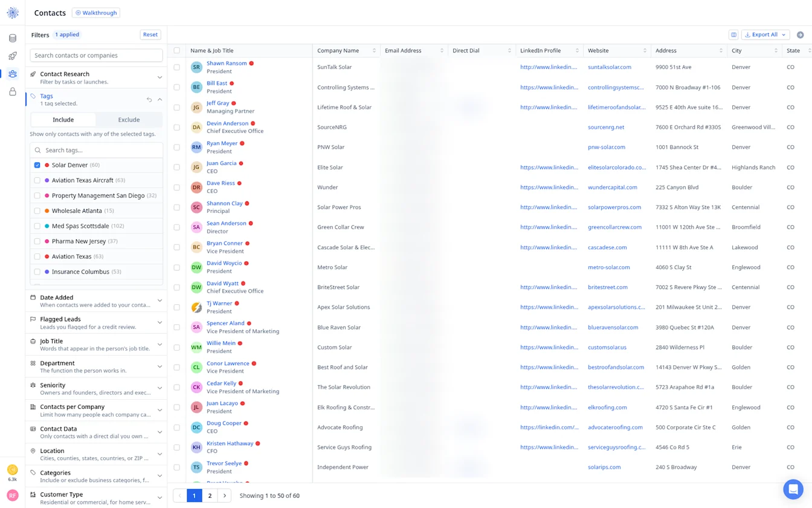
Task: Expand the Contact Research filter section
Action: pyautogui.click(x=96, y=77)
